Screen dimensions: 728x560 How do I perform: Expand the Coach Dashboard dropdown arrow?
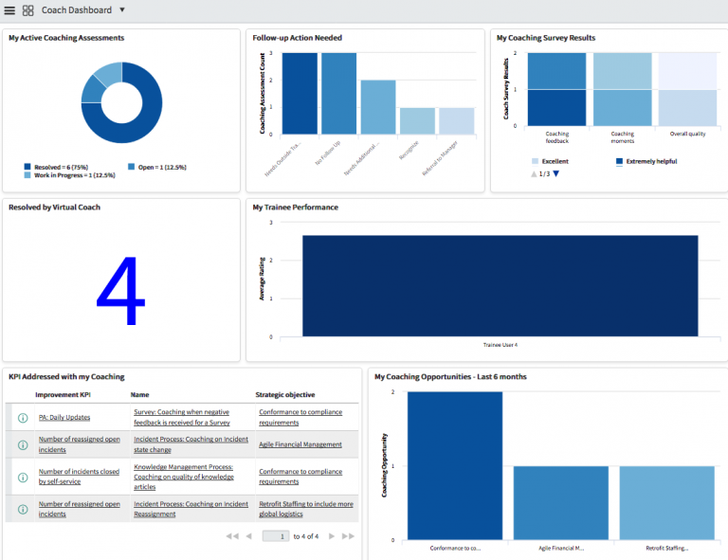coord(121,10)
